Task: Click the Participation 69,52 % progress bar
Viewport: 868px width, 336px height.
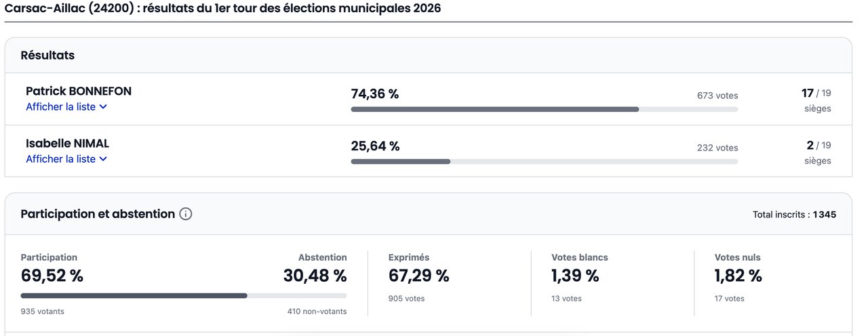Action: 183,295
